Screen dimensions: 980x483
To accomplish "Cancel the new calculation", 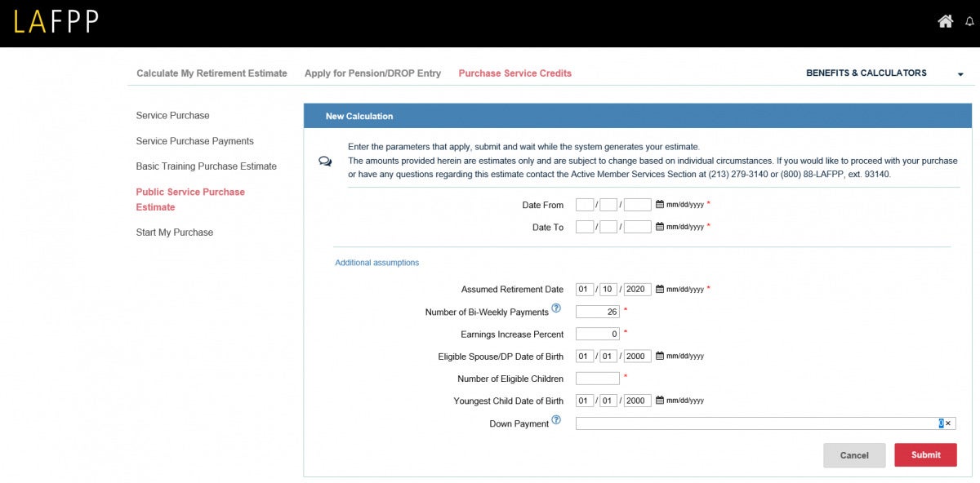I will point(854,455).
